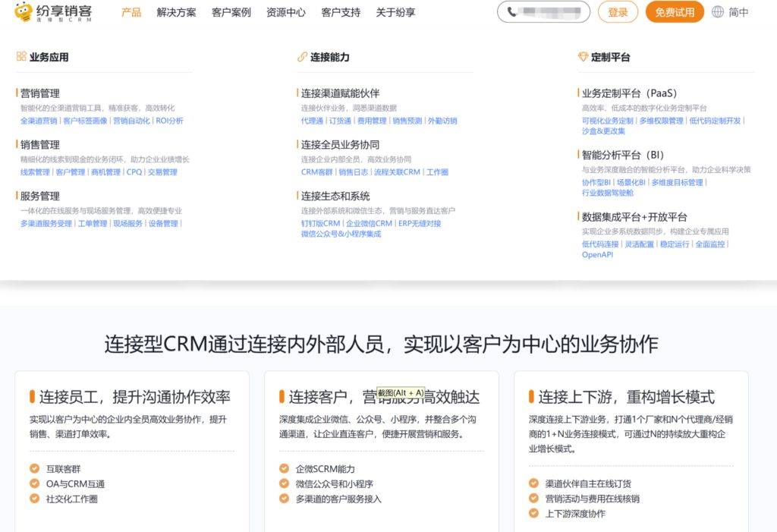
Task: Click checkmark icon beside 营销活动与费用在线核销
Action: (533, 499)
